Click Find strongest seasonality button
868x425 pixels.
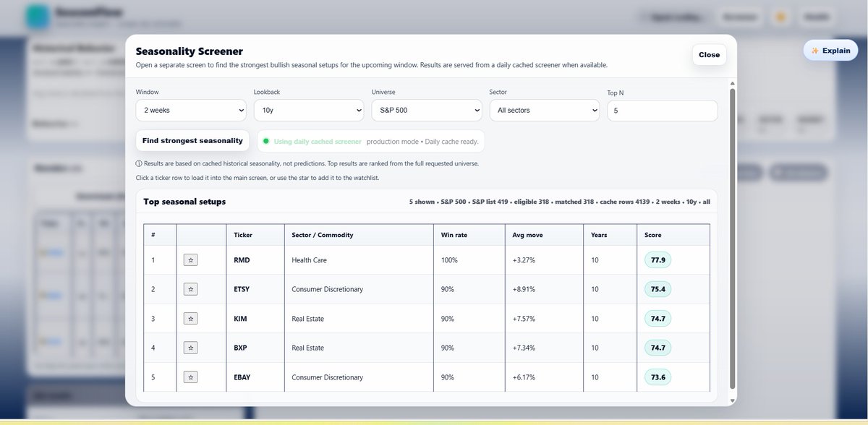click(x=192, y=140)
